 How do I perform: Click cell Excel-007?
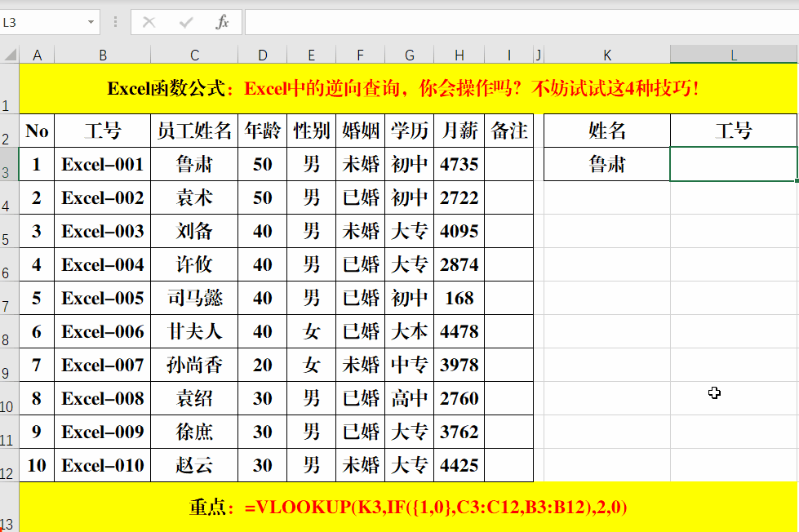pyautogui.click(x=102, y=365)
